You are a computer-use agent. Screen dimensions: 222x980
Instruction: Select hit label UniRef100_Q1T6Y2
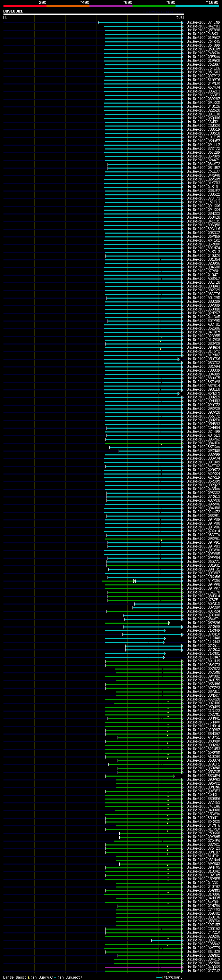click(x=203, y=351)
